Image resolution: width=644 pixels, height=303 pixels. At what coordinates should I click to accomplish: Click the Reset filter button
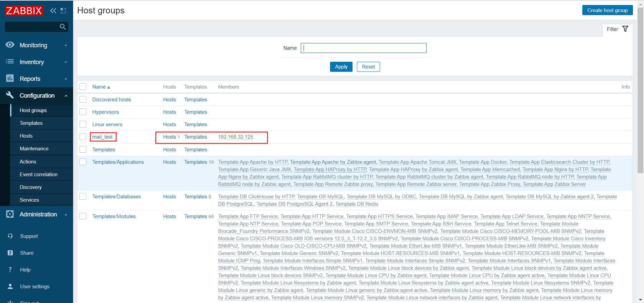[x=368, y=67]
